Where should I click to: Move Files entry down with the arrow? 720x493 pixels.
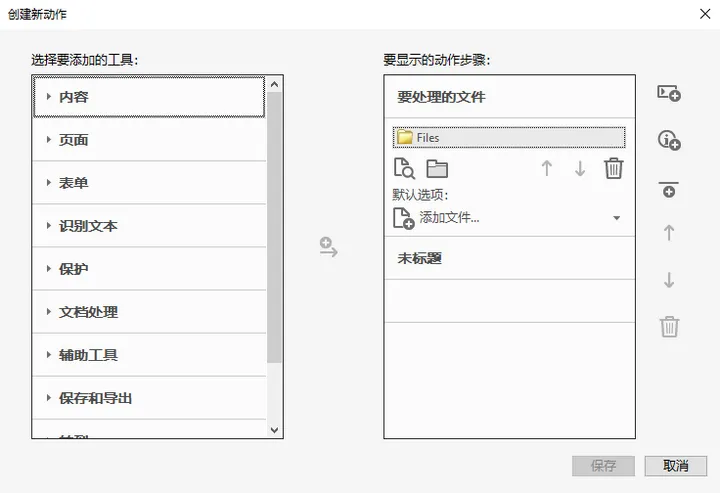pyautogui.click(x=580, y=168)
